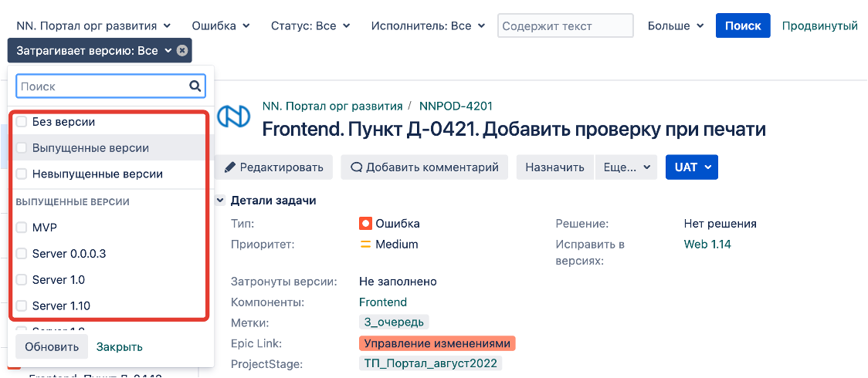Open the 'Еще...' actions menu
868x378 pixels.
(626, 167)
